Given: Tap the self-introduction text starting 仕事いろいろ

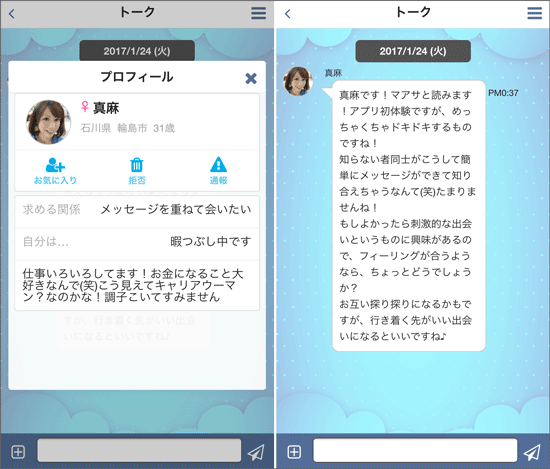Looking at the screenshot, I should [x=133, y=285].
